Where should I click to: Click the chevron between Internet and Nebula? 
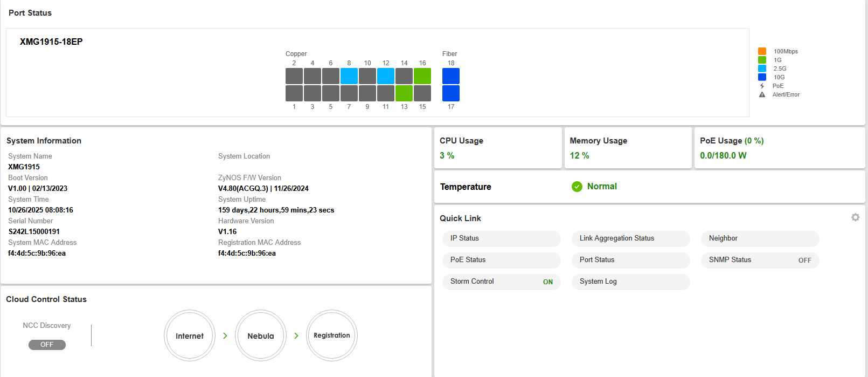tap(225, 335)
